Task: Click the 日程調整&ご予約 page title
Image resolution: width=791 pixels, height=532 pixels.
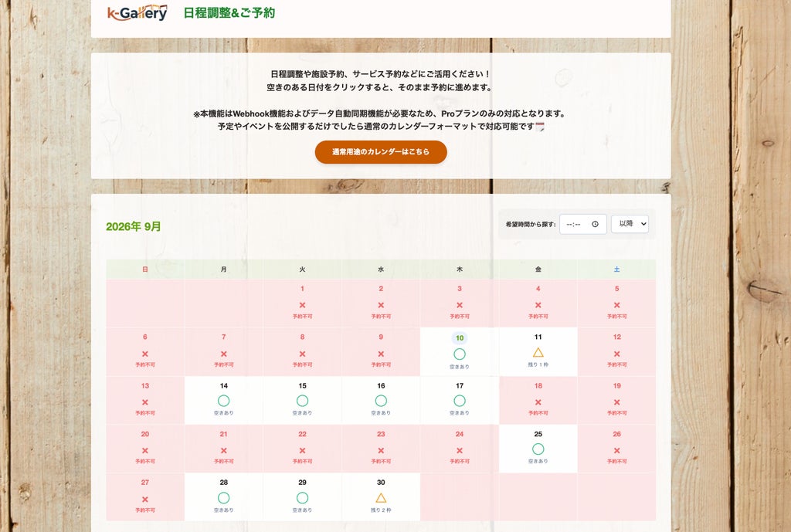Action: (x=229, y=13)
